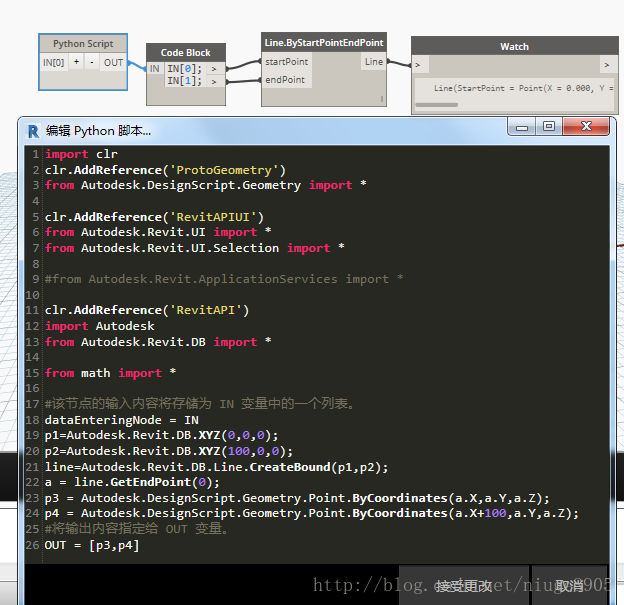Viewport: 624px width, 605px height.
Task: Click the plus button on Python Script node
Action: tap(76, 62)
